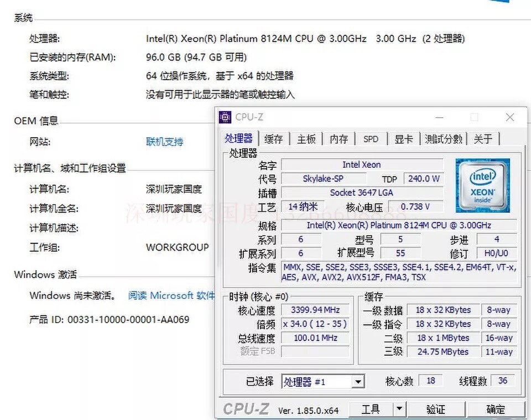Viewport: 531px width, 420px height.
Task: Click the empty 额定 FSB field
Action: (316, 351)
